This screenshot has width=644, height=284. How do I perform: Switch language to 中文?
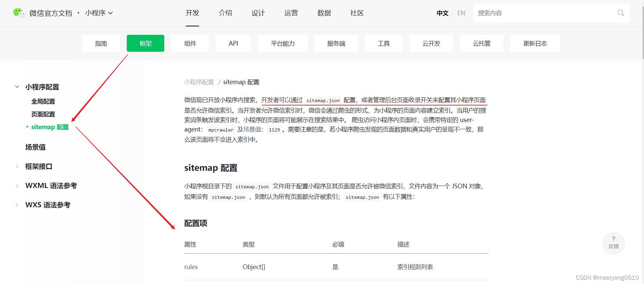[x=442, y=13]
